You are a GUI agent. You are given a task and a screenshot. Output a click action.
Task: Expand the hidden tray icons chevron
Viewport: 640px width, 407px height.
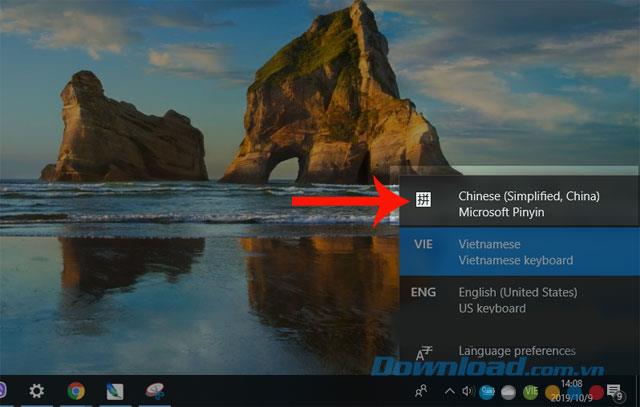click(449, 391)
